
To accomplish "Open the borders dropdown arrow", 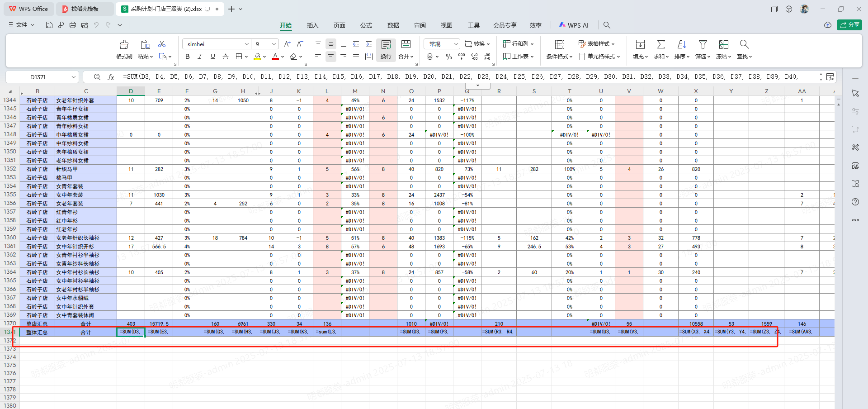I will (246, 57).
